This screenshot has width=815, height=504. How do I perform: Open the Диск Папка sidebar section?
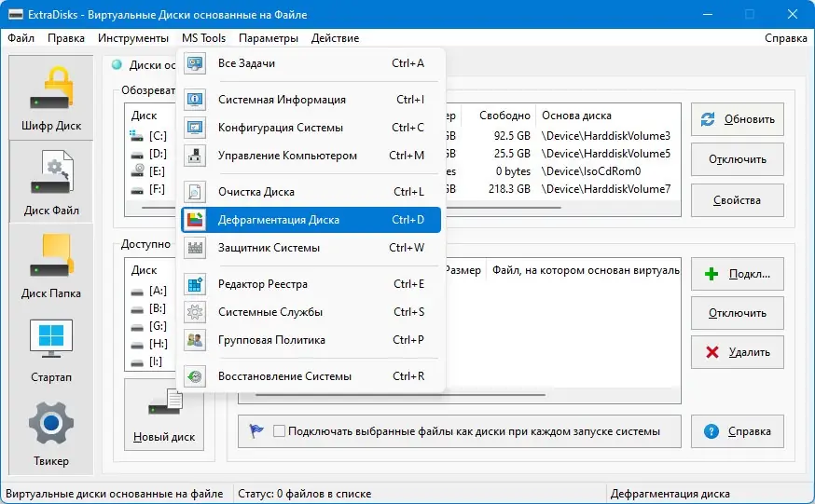tap(51, 266)
